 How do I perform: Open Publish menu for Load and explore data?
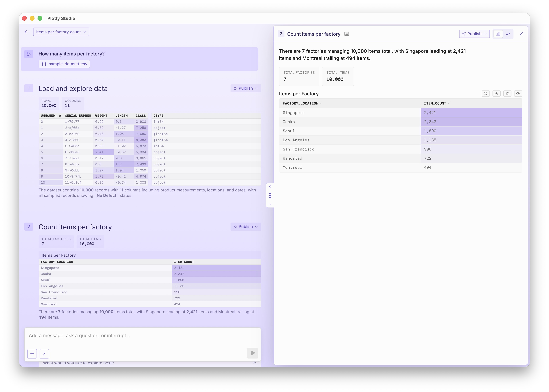(246, 88)
